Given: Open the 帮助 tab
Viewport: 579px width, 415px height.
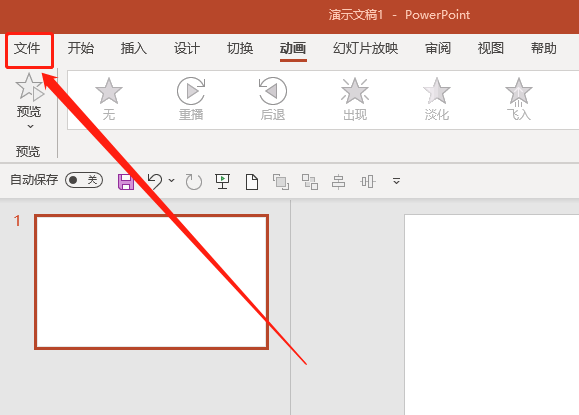Looking at the screenshot, I should coord(544,48).
